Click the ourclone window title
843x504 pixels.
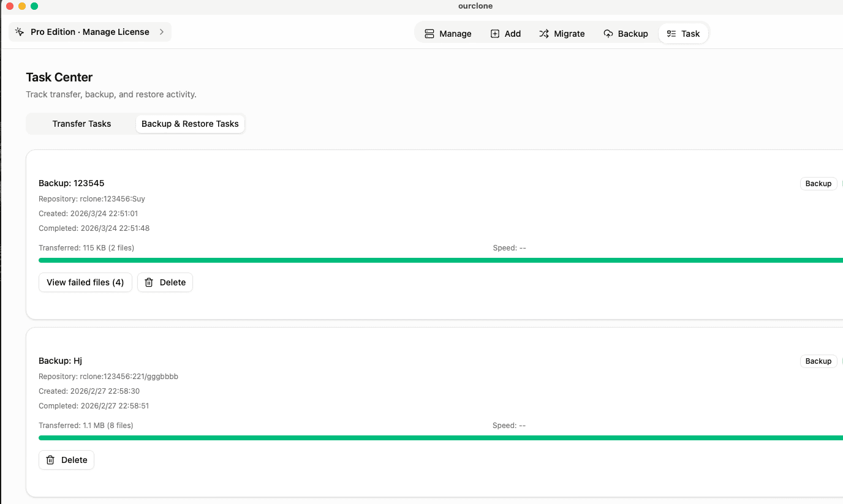click(x=475, y=6)
